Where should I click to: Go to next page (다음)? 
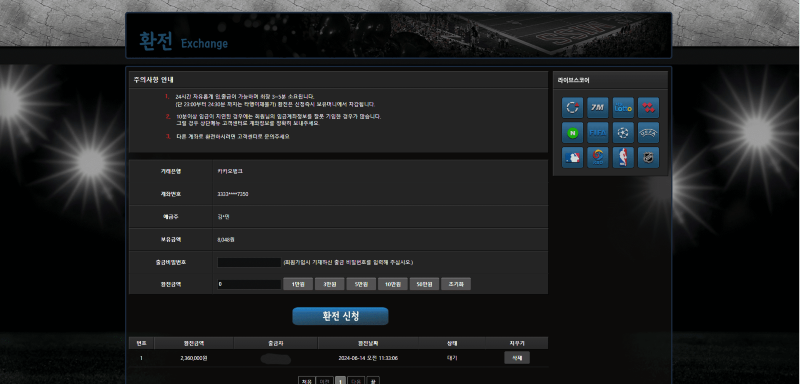point(357,381)
